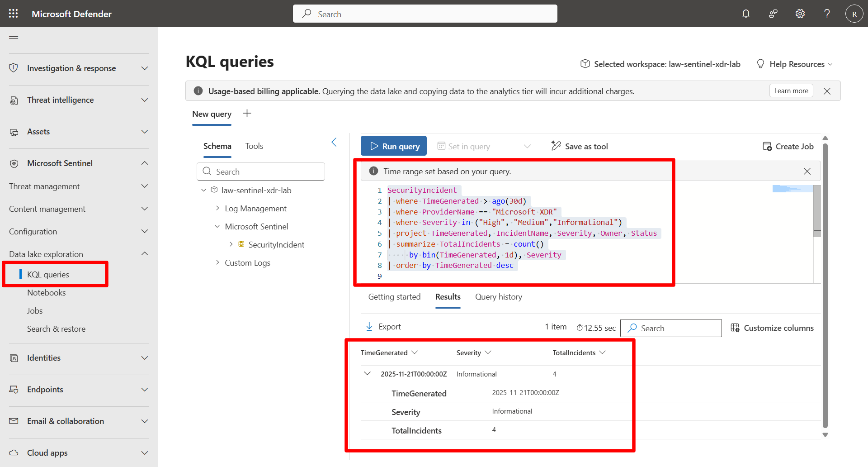This screenshot has height=467, width=868.
Task: Open the Severity column header menu
Action: (488, 353)
